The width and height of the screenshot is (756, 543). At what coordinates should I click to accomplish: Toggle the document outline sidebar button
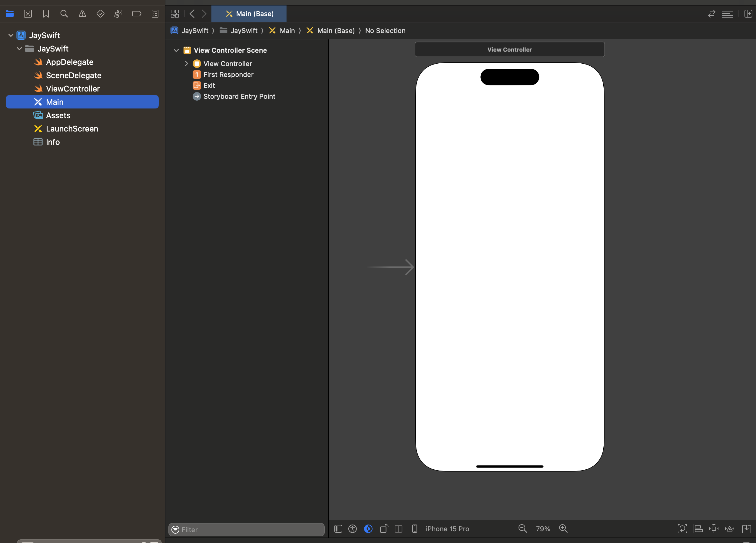coord(338,529)
